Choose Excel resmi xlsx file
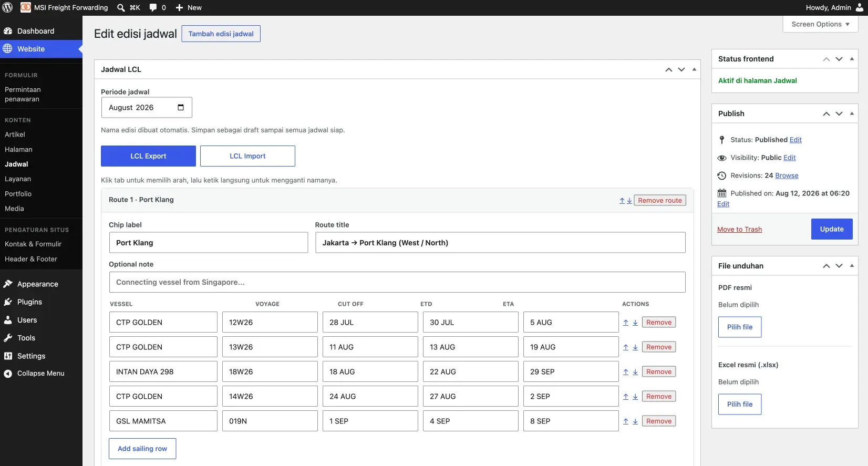 (x=740, y=404)
